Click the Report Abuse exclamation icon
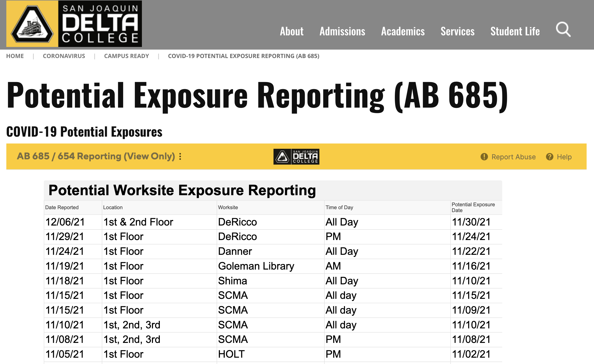 [484, 157]
